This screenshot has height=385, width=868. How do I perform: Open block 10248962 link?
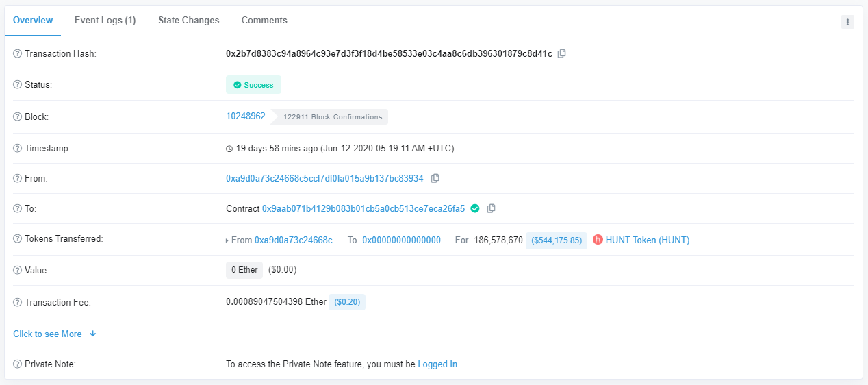coord(246,116)
